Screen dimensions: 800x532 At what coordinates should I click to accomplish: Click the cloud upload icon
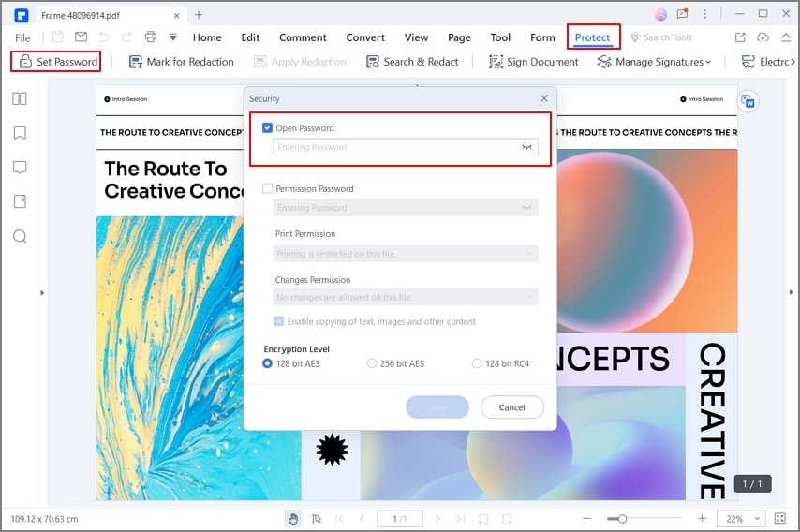(x=763, y=37)
